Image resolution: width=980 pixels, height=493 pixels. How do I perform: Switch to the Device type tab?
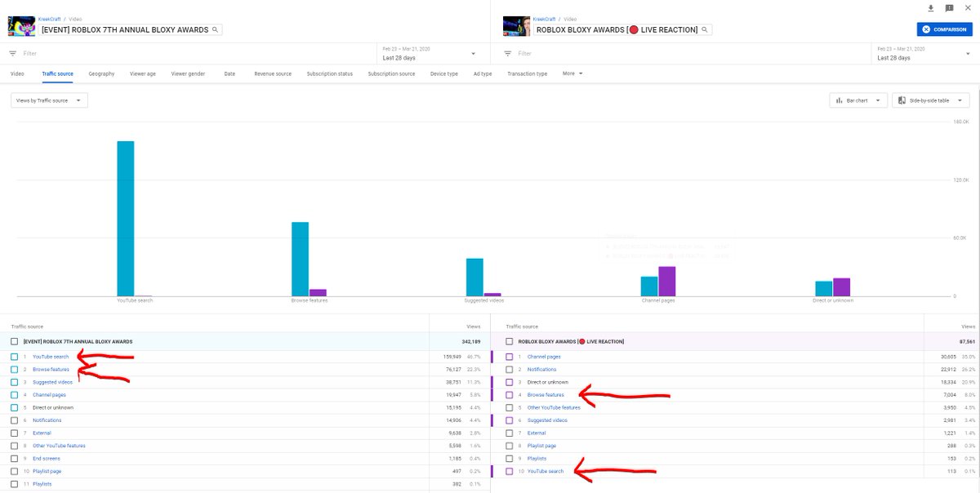click(x=444, y=73)
